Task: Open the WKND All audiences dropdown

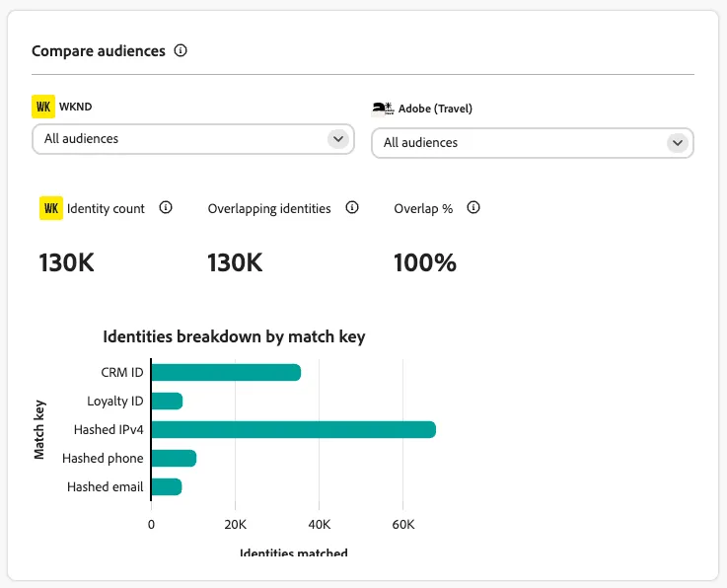Action: click(x=193, y=139)
